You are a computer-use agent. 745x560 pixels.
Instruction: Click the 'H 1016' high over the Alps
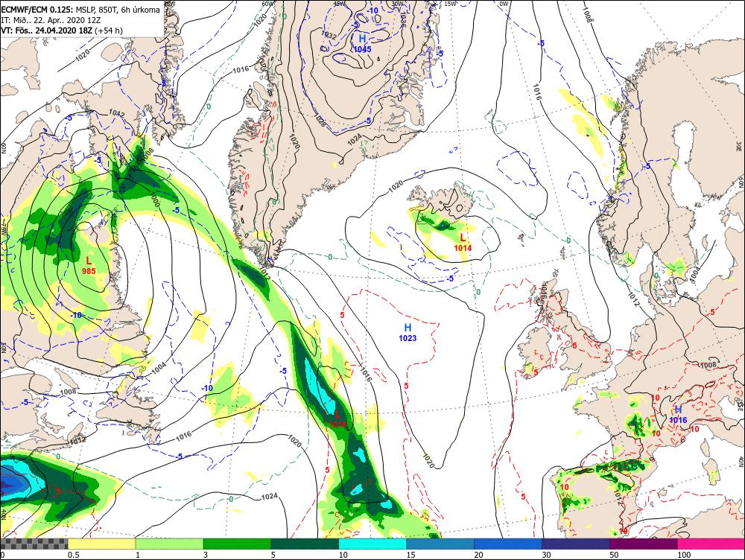click(678, 414)
